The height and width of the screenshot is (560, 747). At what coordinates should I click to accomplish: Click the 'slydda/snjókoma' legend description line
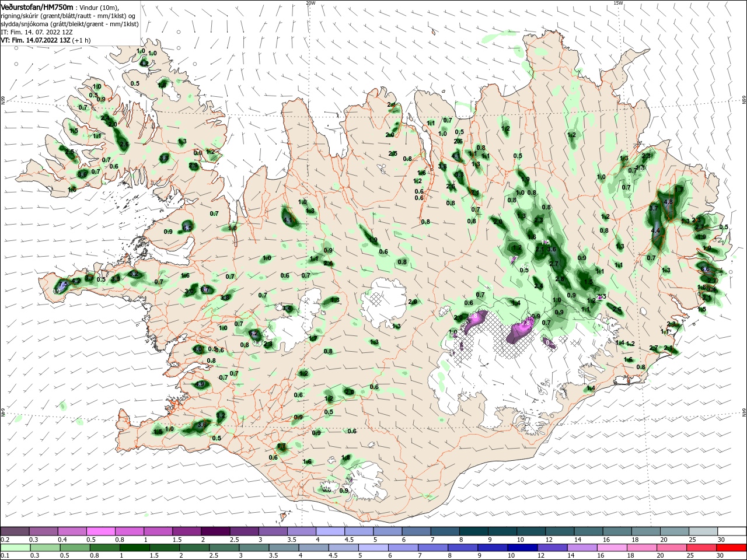click(x=69, y=24)
